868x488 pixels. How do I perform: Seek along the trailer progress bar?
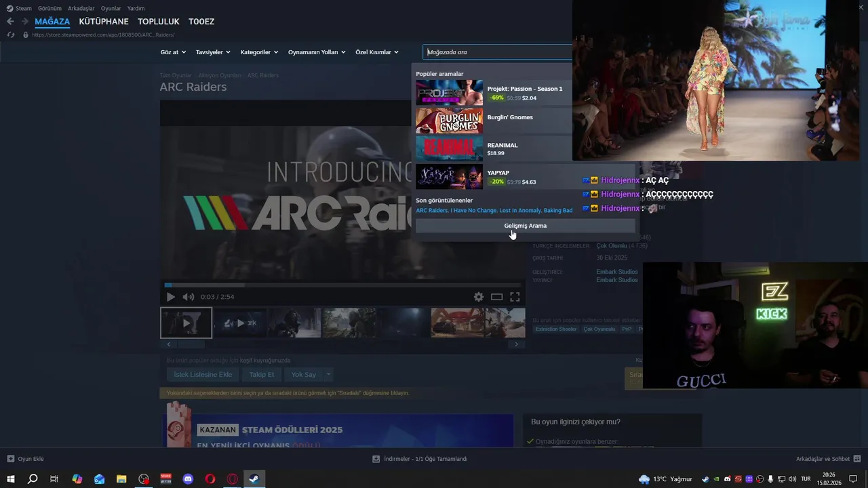click(342, 285)
